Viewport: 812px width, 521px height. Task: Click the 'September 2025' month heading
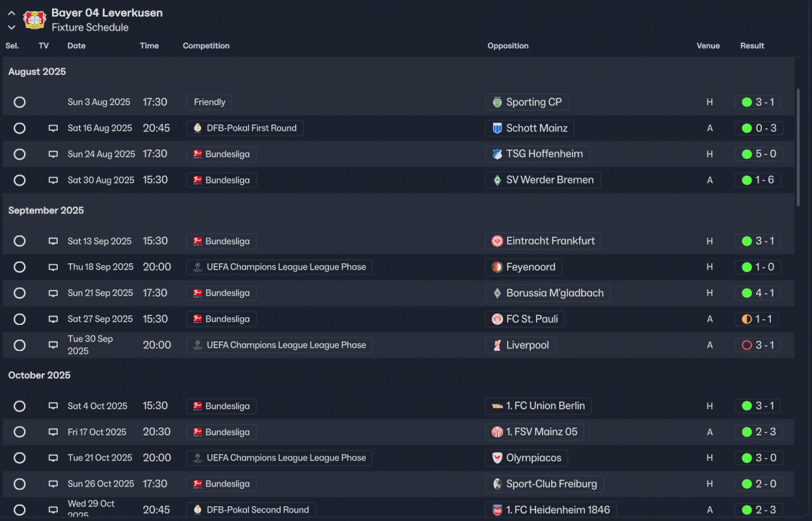pyautogui.click(x=46, y=211)
